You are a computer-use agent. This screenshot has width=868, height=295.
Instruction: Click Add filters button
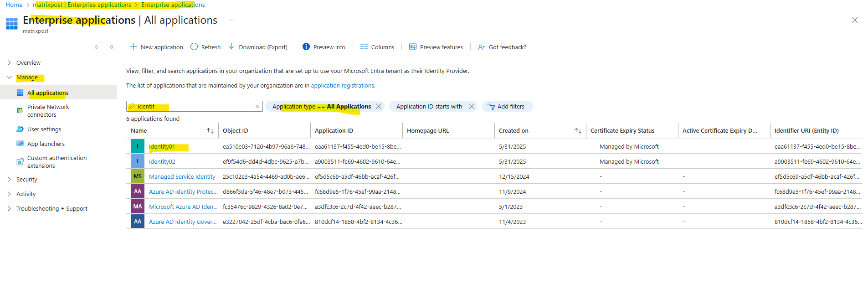(507, 106)
